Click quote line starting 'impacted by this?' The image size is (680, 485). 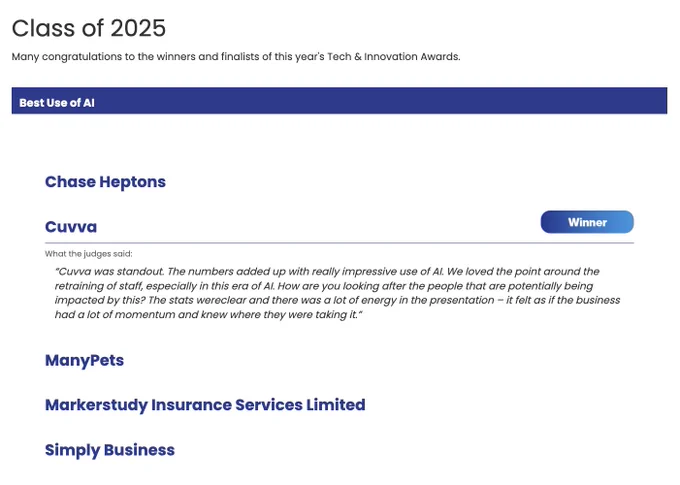coord(337,300)
